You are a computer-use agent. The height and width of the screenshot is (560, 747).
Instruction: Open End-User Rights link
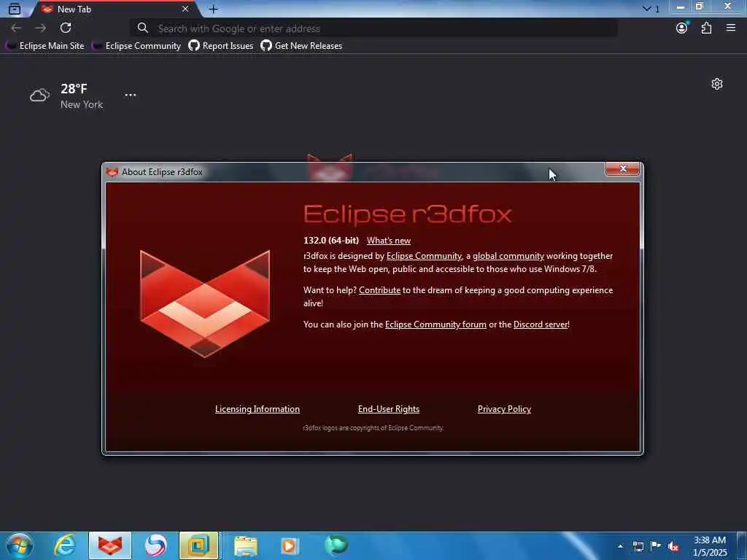pyautogui.click(x=389, y=409)
